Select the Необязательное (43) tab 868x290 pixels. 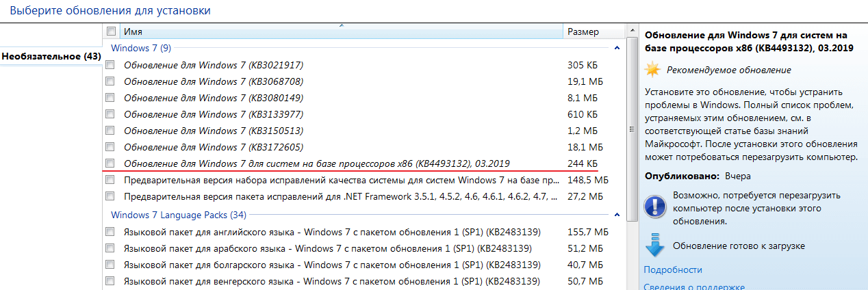pyautogui.click(x=51, y=55)
